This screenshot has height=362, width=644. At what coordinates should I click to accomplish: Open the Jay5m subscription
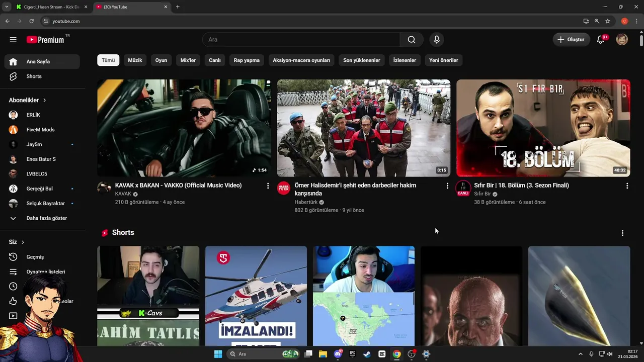[x=42, y=144]
